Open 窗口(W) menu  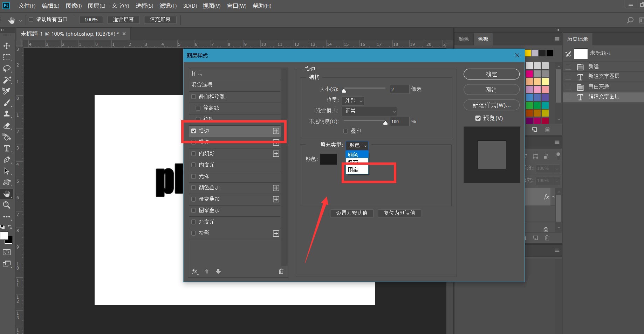[x=237, y=6]
